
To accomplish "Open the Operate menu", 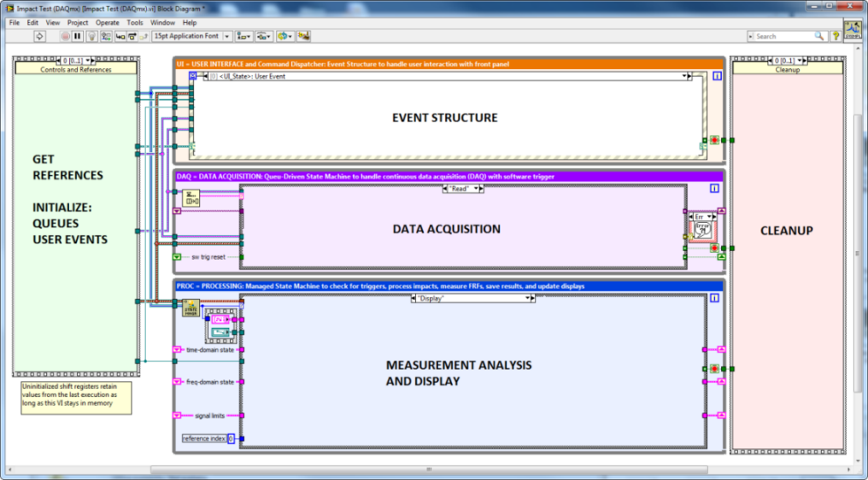I will (108, 23).
